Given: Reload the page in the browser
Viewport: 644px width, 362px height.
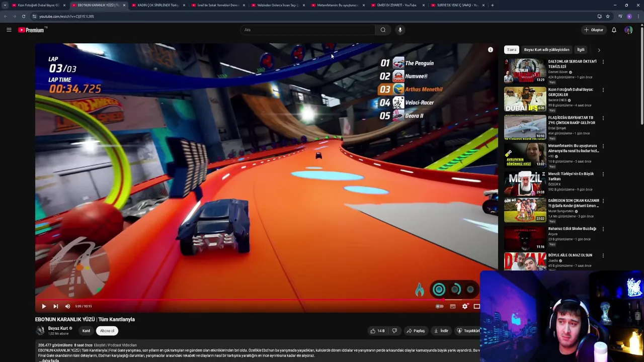Looking at the screenshot, I should click(x=23, y=17).
